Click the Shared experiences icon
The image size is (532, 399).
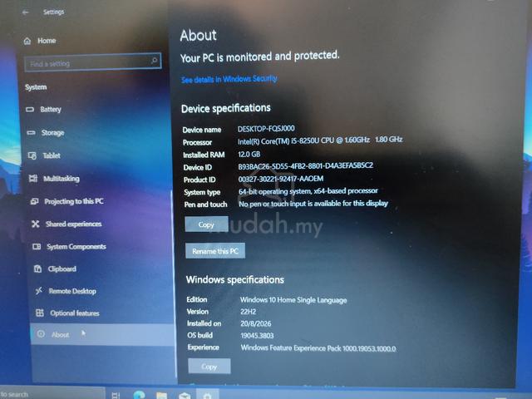(35, 224)
